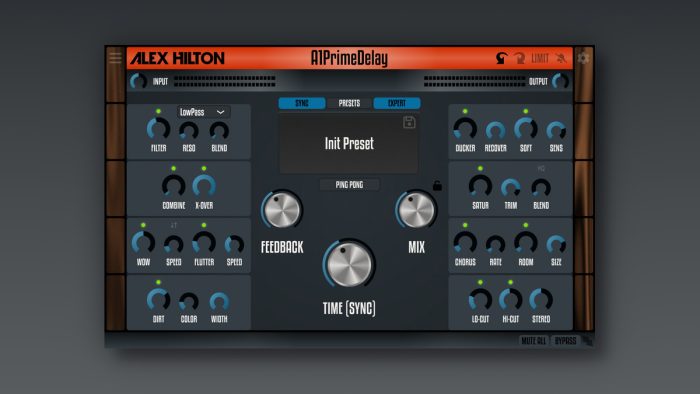Click the LO-CUT knob
Image resolution: width=700 pixels, height=394 pixels.
(x=480, y=300)
